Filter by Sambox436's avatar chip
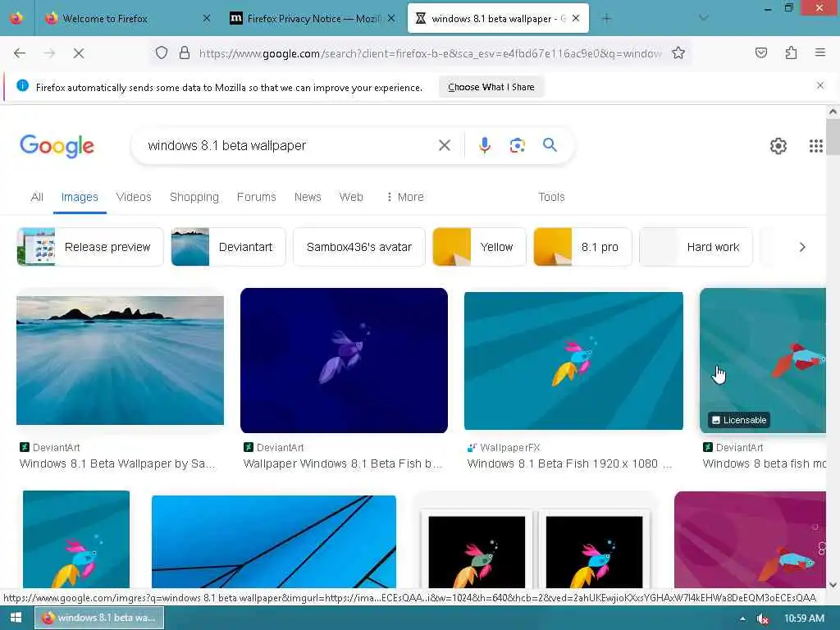The width and height of the screenshot is (840, 630). pyautogui.click(x=359, y=247)
